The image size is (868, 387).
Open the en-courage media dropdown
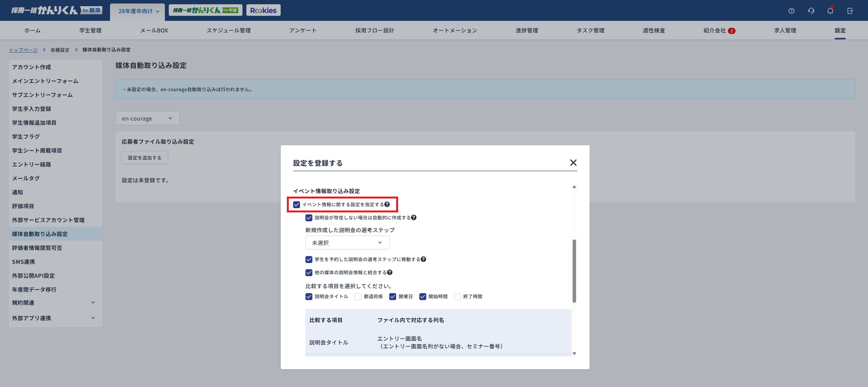pyautogui.click(x=147, y=118)
